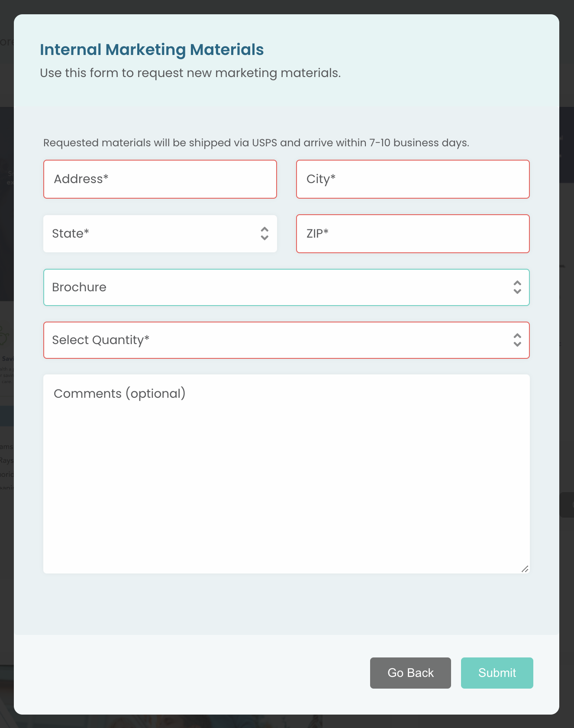Click the empty form area below the Comments box
Viewport: 574px width, 728px height.
coord(286,604)
